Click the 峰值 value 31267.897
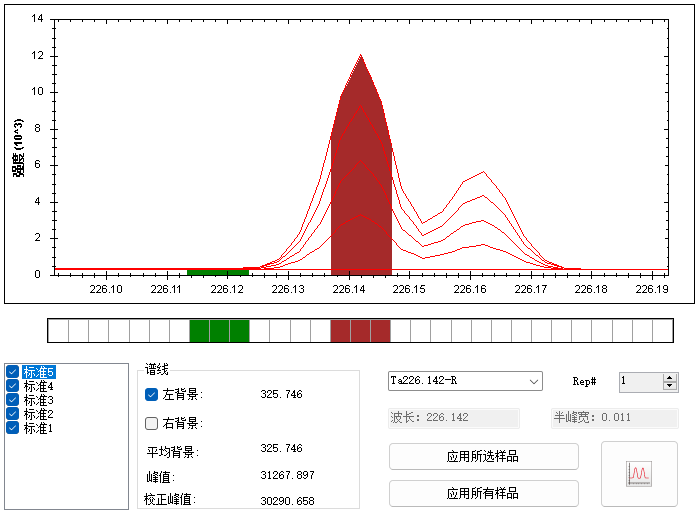Image resolution: width=699 pixels, height=514 pixels. point(288,475)
